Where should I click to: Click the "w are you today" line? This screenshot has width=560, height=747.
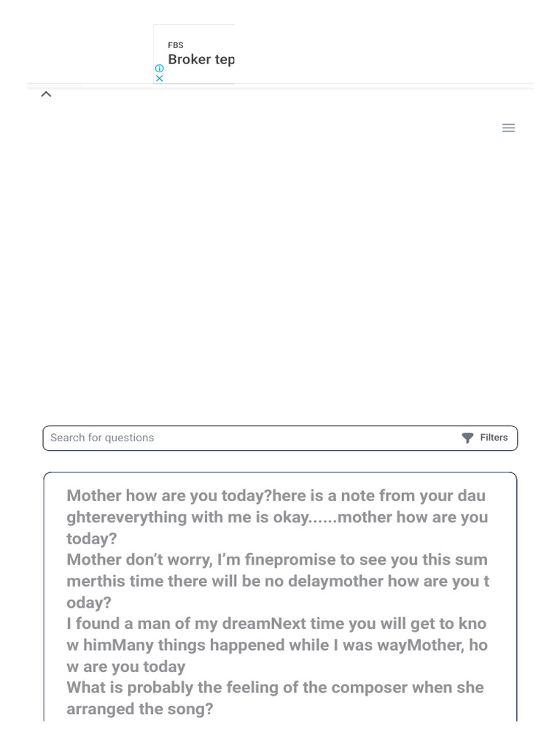126,667
